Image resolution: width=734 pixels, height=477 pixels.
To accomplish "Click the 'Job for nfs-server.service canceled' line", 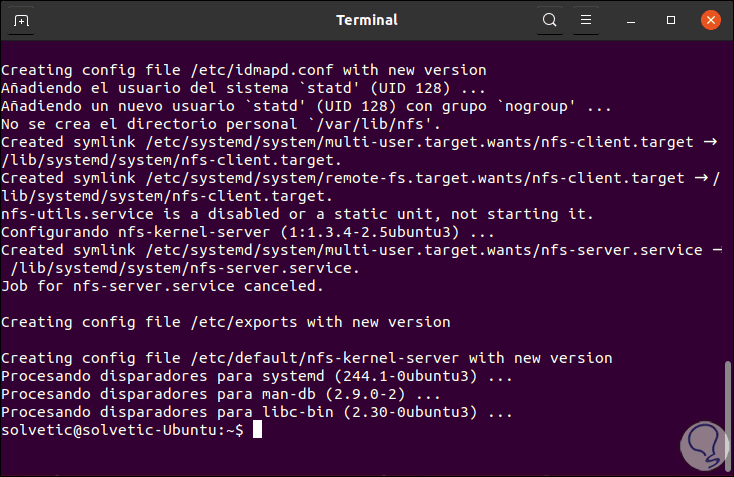I will [x=162, y=287].
